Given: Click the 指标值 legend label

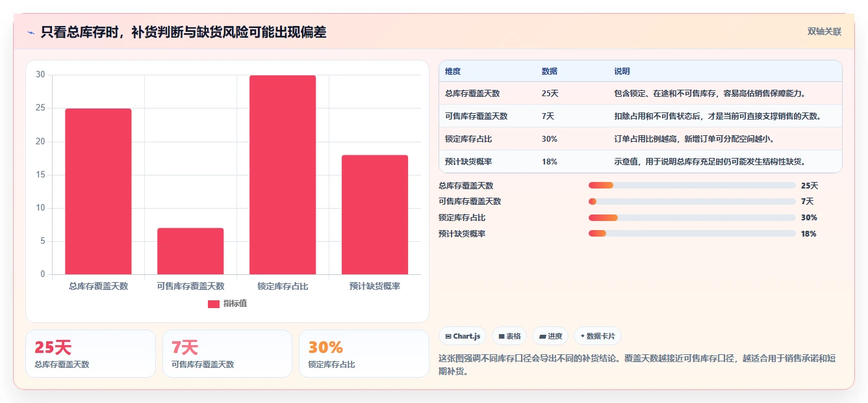Looking at the screenshot, I should [235, 304].
